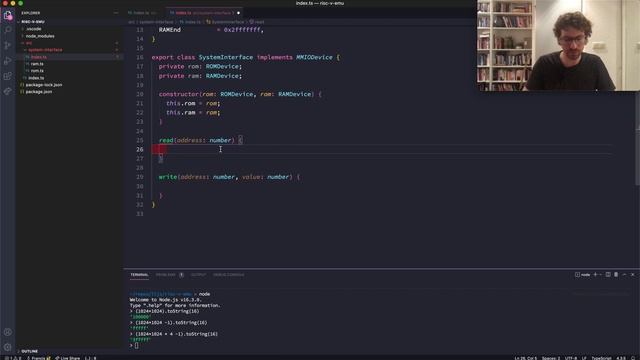Collapse the RISC-V-EMU root folder
This screenshot has width=640, height=360.
[33, 22]
